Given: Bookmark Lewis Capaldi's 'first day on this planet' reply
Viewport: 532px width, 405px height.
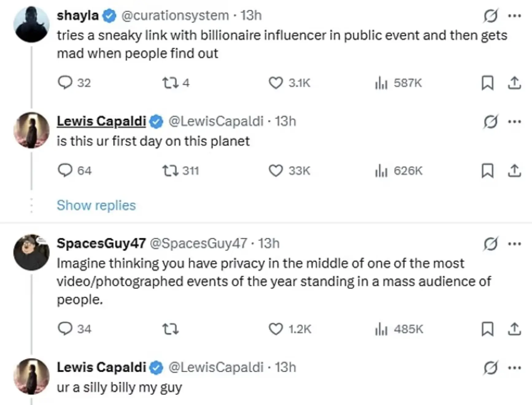Looking at the screenshot, I should point(488,171).
